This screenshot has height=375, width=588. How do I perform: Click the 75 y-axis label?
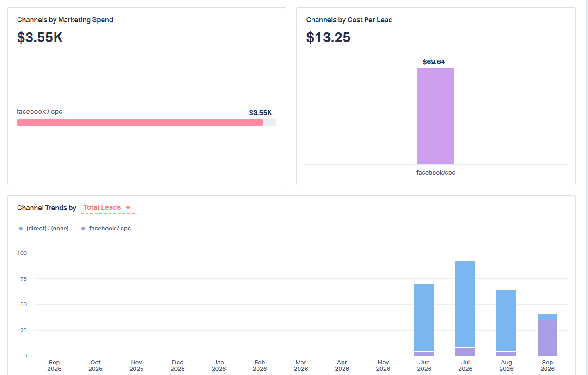(x=24, y=279)
